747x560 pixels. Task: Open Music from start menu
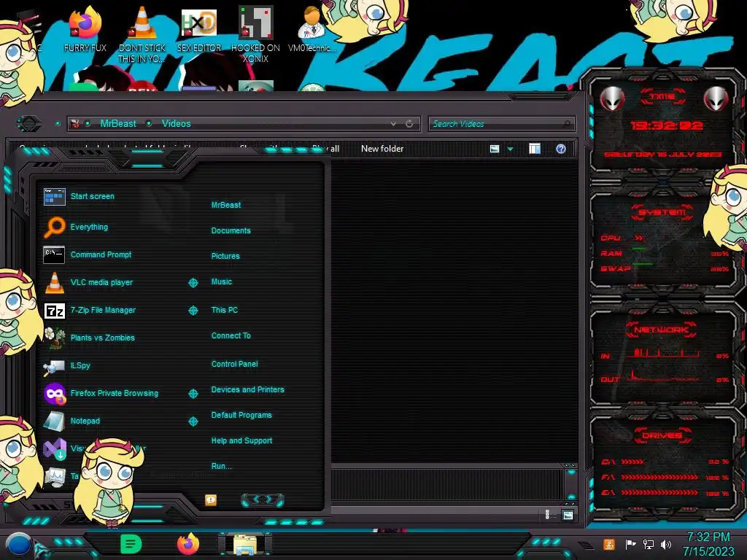(222, 282)
